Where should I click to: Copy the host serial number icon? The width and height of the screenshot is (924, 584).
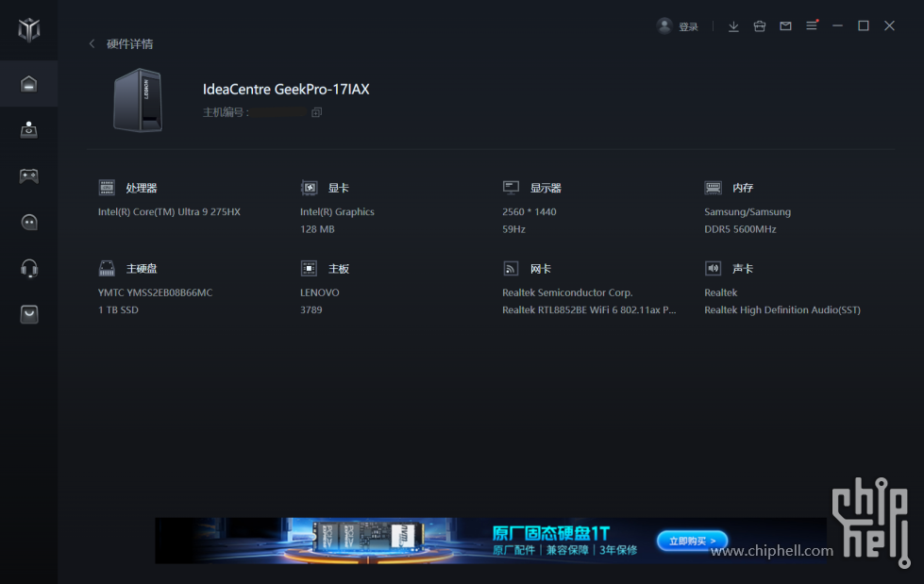point(316,112)
